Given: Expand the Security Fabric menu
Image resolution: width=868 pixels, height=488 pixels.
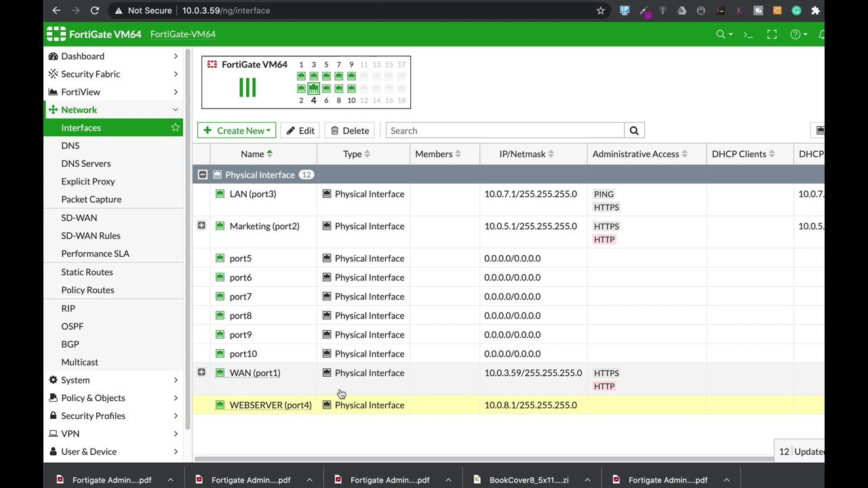Looking at the screenshot, I should click(175, 74).
